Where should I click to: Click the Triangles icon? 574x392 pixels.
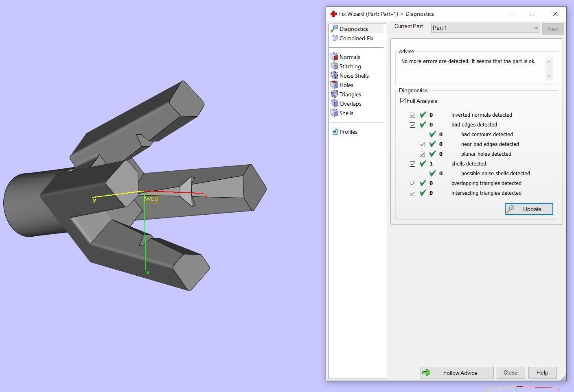click(x=335, y=94)
